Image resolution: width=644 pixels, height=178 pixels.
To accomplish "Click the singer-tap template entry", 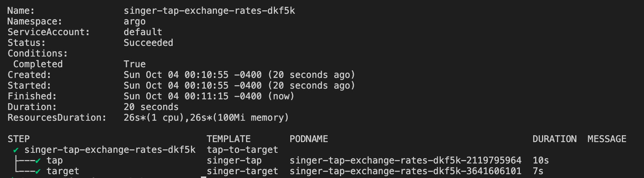I will coord(234,160).
